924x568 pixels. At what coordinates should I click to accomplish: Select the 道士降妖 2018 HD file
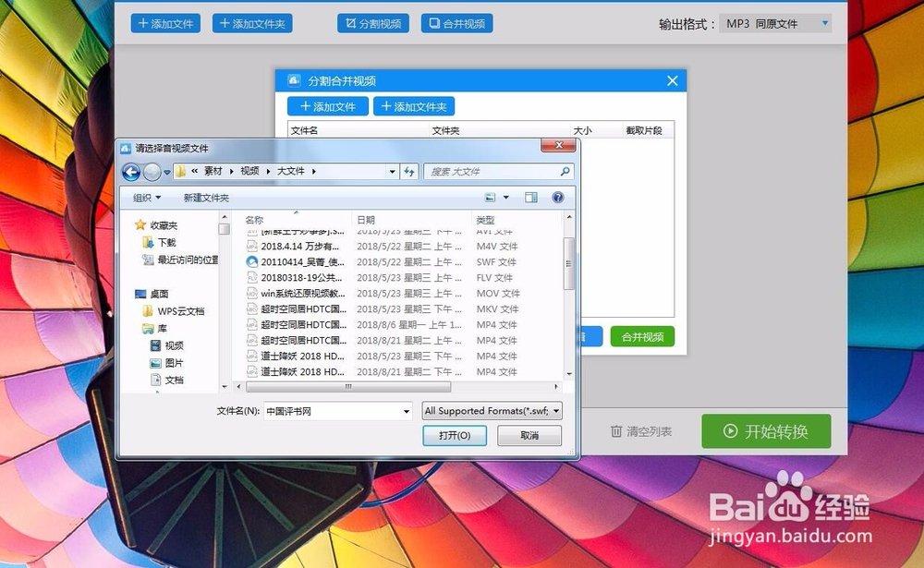pyautogui.click(x=294, y=356)
